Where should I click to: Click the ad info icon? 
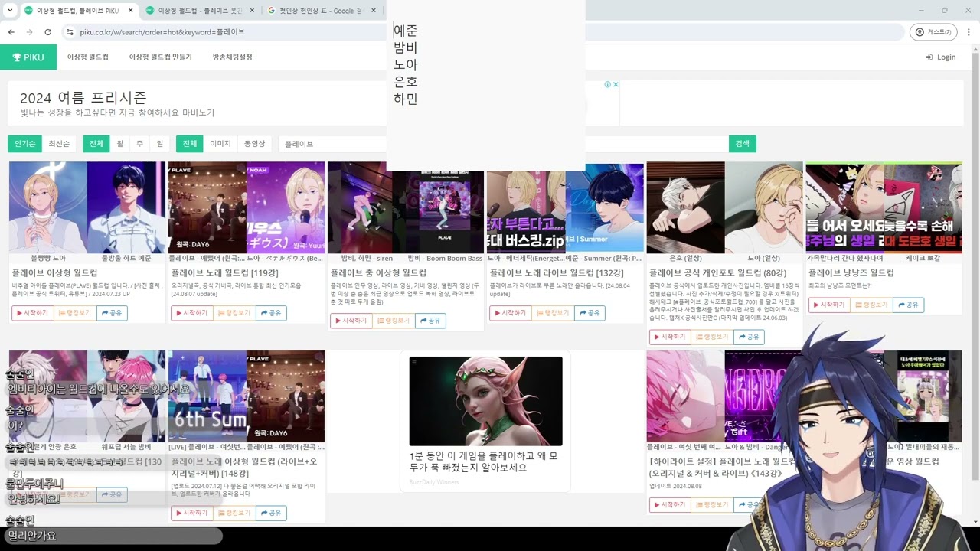point(607,85)
